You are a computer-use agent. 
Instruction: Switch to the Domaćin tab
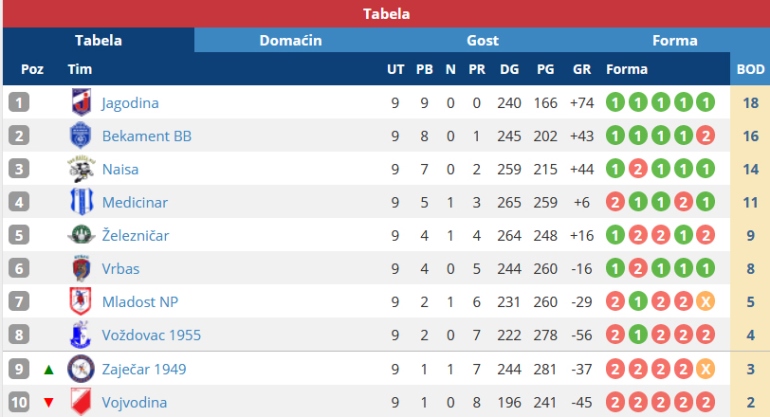pyautogui.click(x=290, y=41)
